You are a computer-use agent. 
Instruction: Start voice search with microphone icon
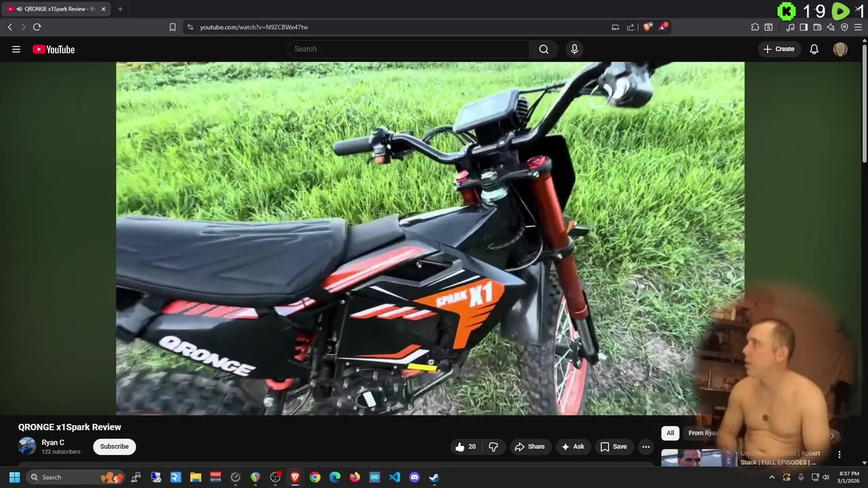574,49
